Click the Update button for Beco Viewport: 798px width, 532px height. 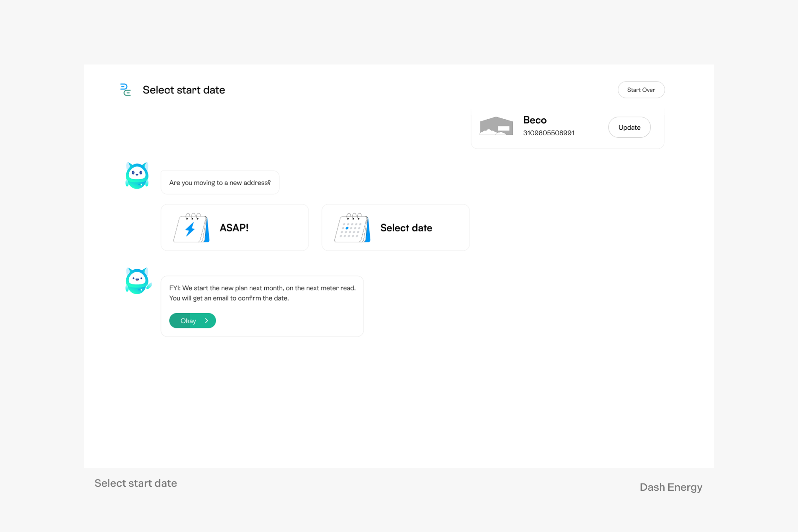[629, 127]
